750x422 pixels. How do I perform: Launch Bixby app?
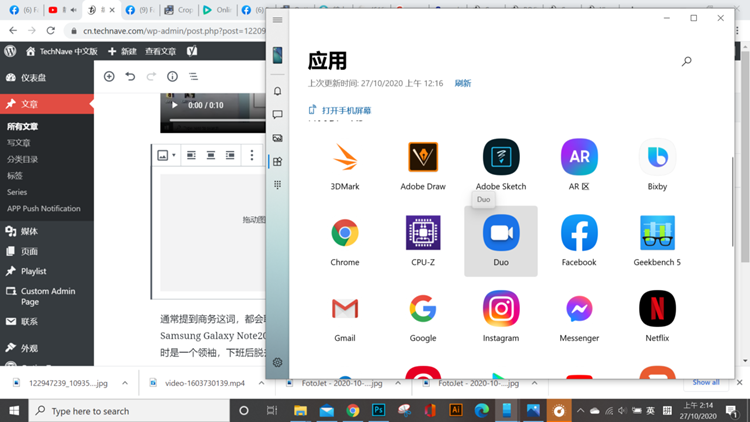657,166
